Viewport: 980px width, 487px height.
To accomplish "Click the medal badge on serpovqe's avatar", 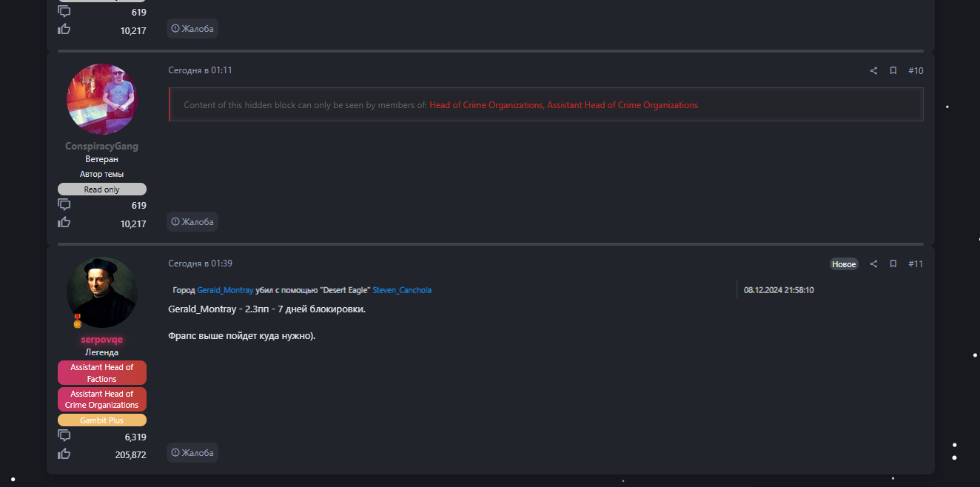I will click(77, 320).
